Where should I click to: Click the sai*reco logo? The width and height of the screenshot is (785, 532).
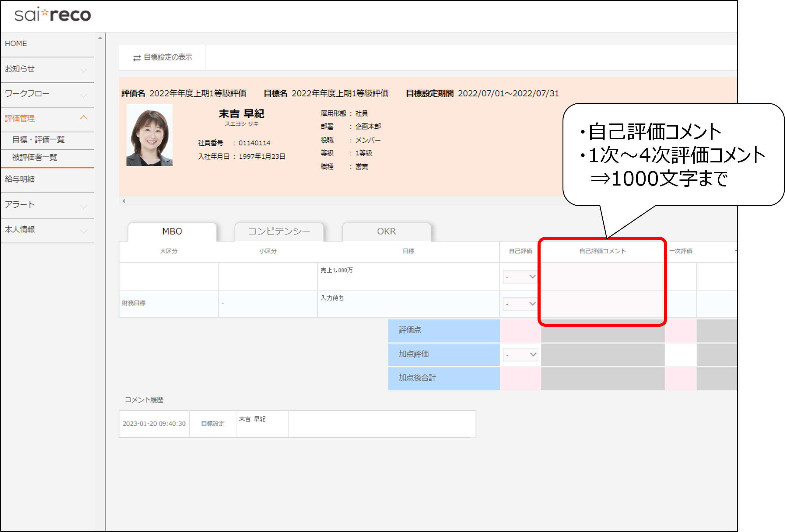53,15
